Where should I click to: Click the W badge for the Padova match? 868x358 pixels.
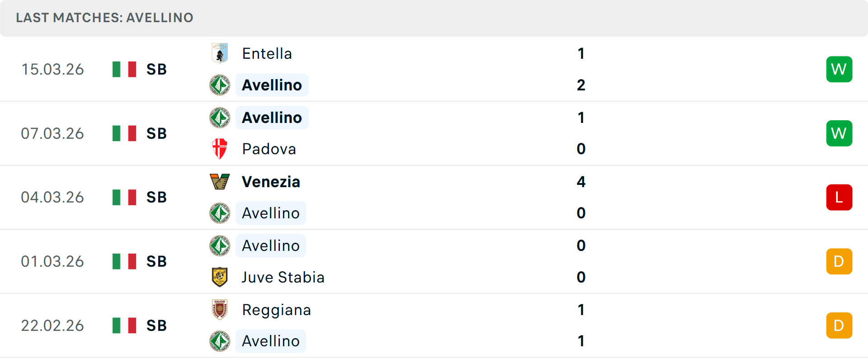839,133
